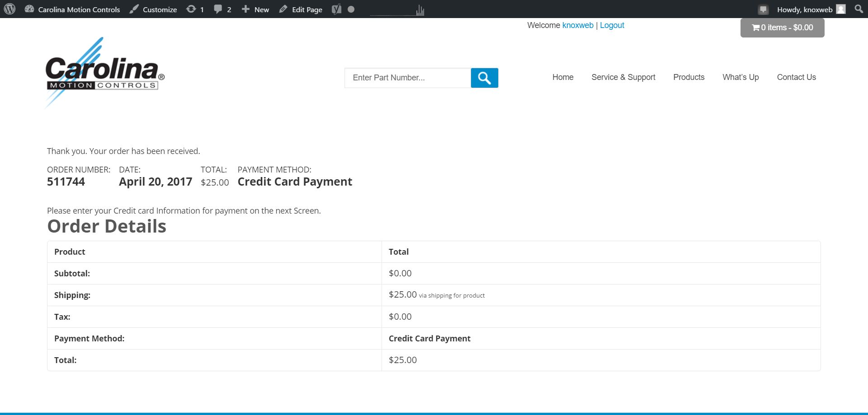The height and width of the screenshot is (415, 868).
Task: Open the Yoast SEO admin bar icon
Action: [336, 9]
